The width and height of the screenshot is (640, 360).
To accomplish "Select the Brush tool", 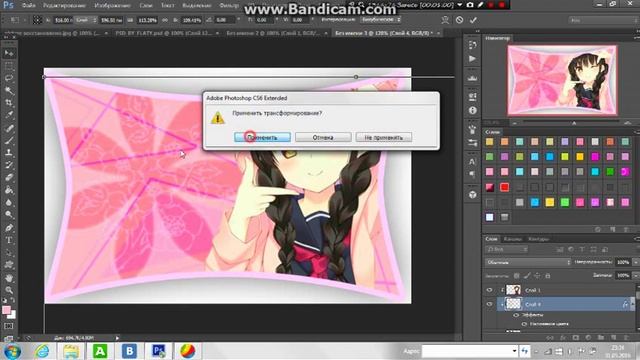I will 9,140.
